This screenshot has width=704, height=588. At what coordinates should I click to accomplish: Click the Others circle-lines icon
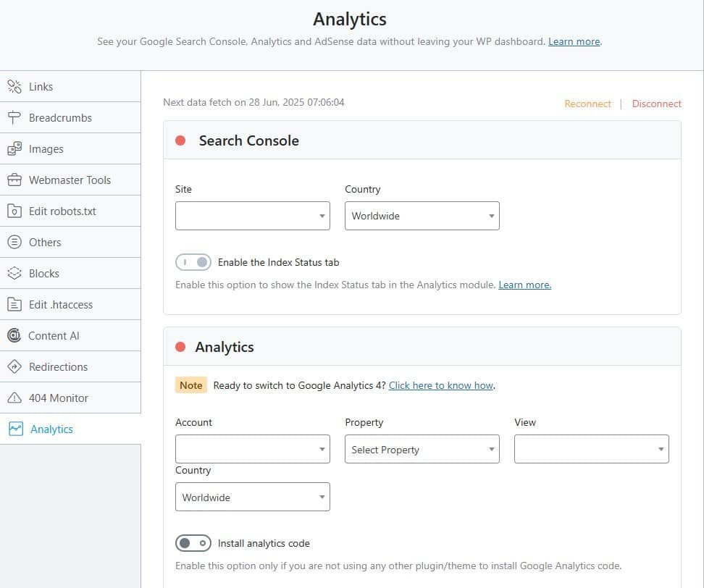(x=14, y=242)
